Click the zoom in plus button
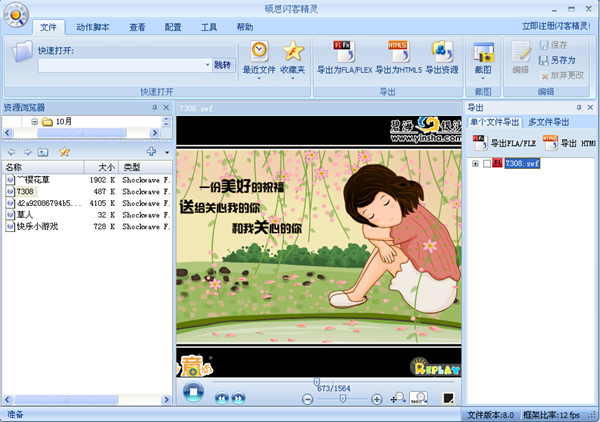The height and width of the screenshot is (422, 600). pos(377,400)
